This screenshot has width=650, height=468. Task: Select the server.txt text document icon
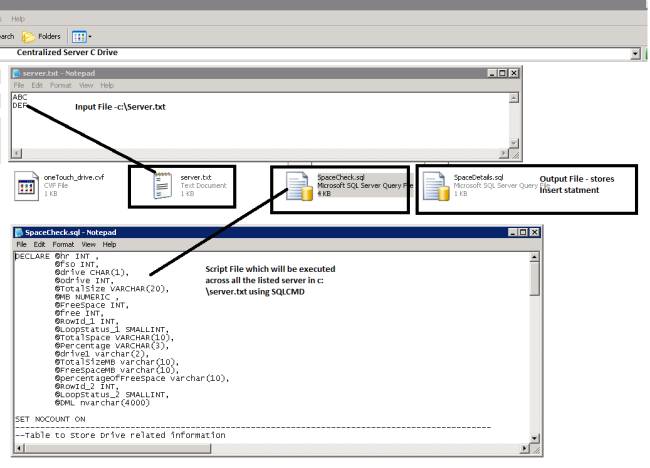(162, 186)
